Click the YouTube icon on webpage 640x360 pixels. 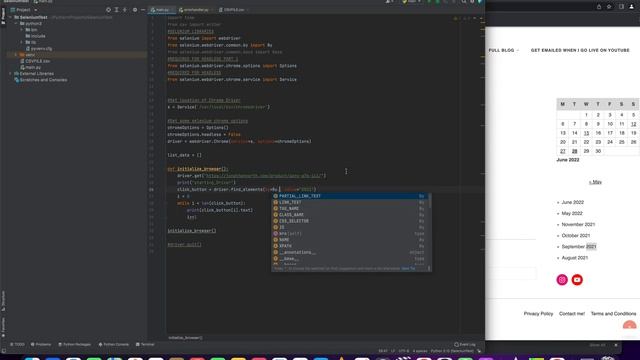577,280
